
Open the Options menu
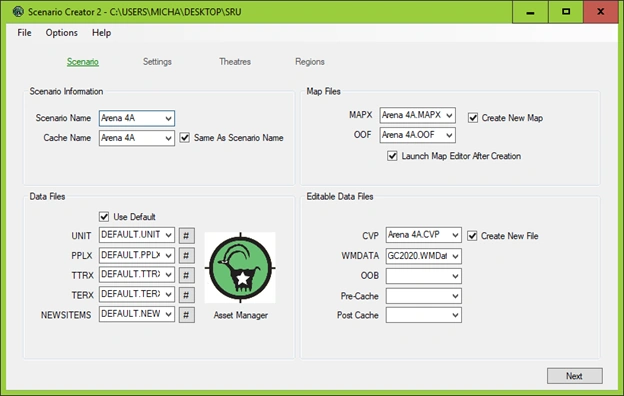click(61, 33)
